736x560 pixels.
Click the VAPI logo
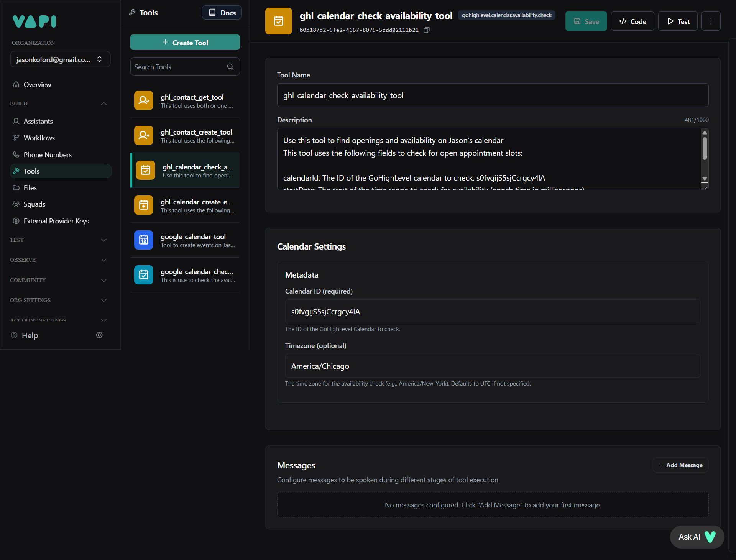34,21
